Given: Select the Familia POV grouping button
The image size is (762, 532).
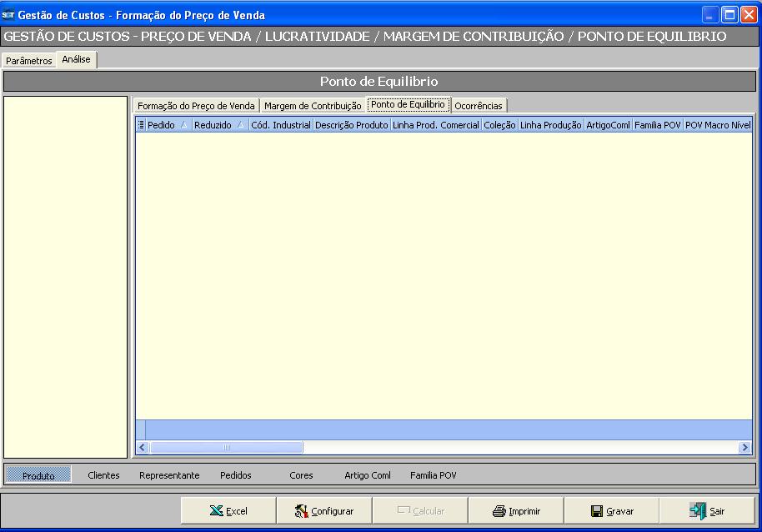Looking at the screenshot, I should pyautogui.click(x=433, y=475).
